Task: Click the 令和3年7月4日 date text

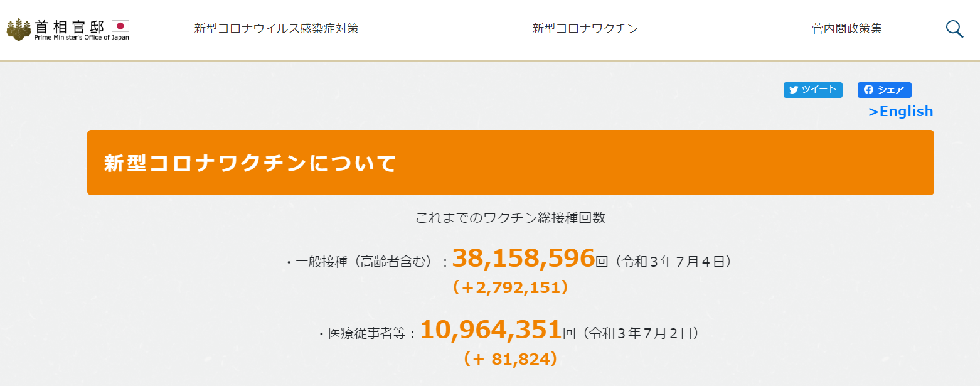Action: (671, 262)
